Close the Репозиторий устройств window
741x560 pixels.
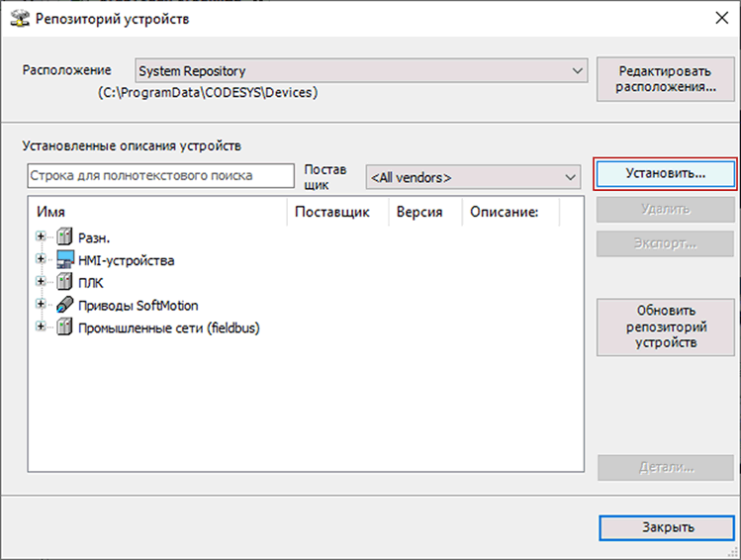point(721,19)
